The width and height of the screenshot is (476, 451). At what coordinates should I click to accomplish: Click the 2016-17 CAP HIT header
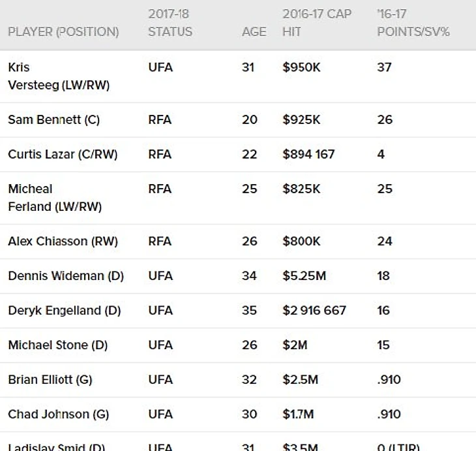point(316,23)
